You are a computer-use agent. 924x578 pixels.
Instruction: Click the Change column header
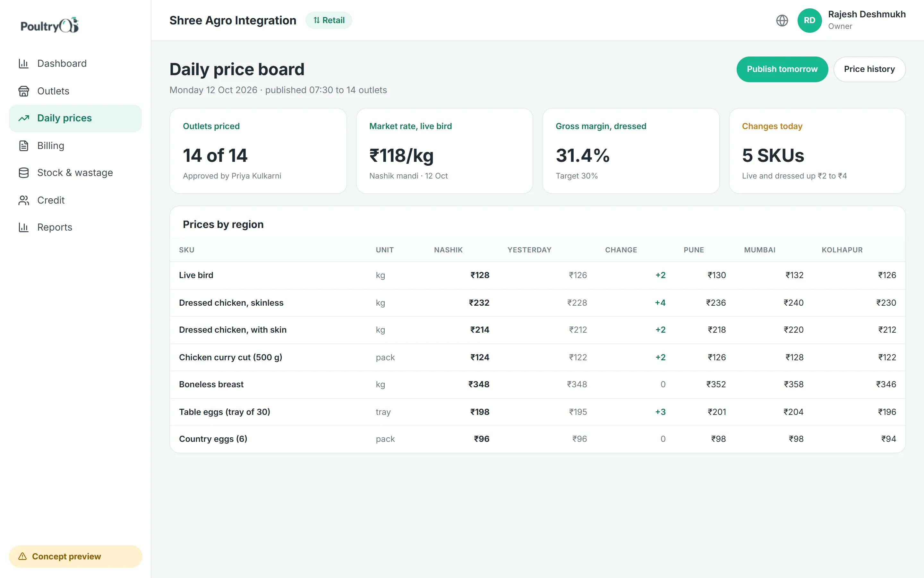(x=621, y=250)
